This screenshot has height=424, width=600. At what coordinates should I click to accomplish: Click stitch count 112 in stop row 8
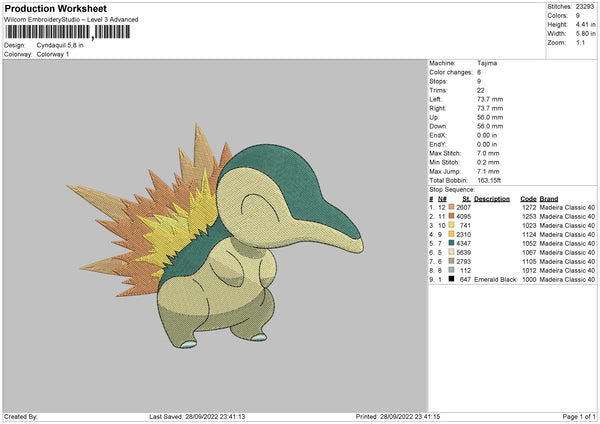(x=466, y=270)
